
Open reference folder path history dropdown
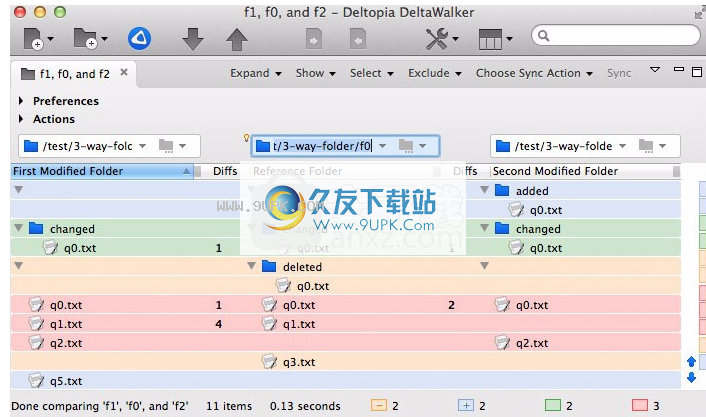coord(382,146)
